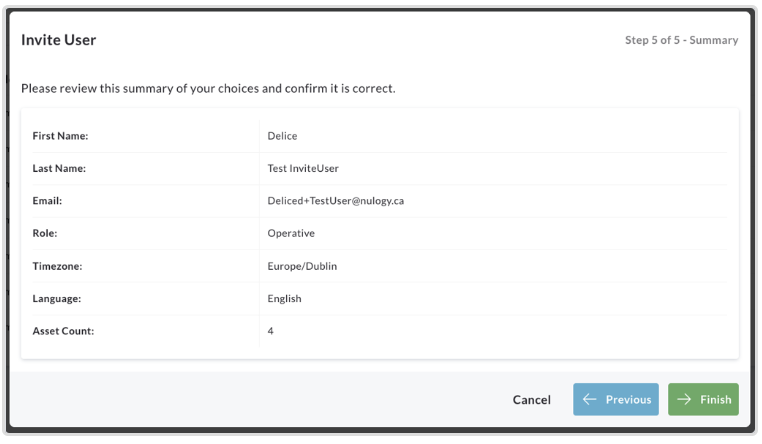Image resolution: width=762 pixels, height=444 pixels.
Task: Click the Asset Count label
Action: [x=63, y=331]
